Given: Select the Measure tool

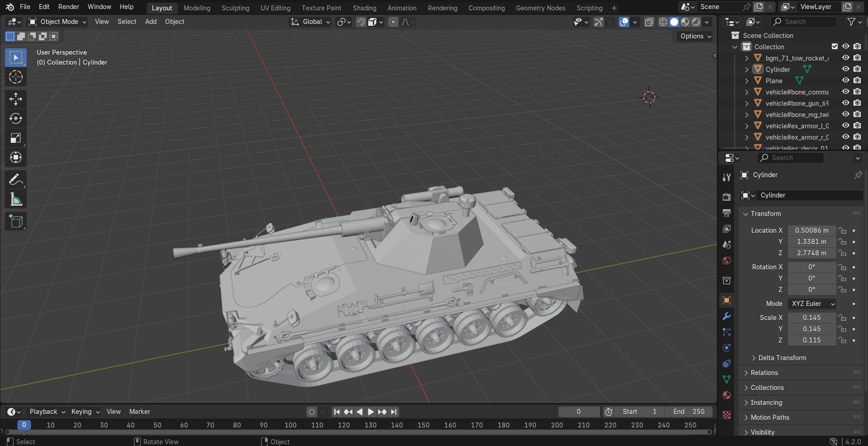Looking at the screenshot, I should point(16,199).
